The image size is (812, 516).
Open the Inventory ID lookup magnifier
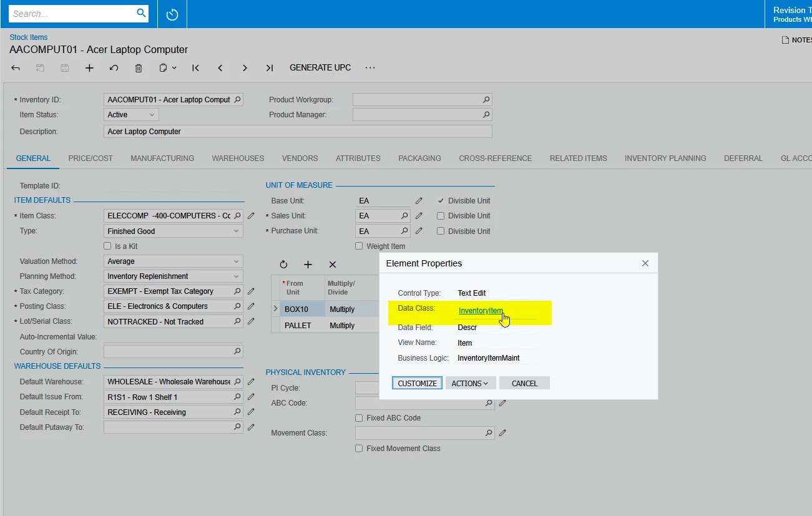[x=237, y=100]
